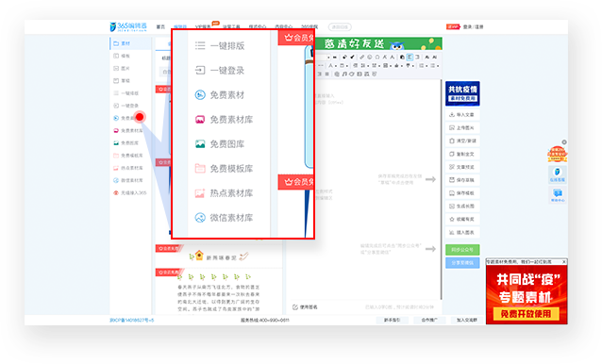Click the blue 分享至微信 button
The image size is (602, 364).
[462, 263]
